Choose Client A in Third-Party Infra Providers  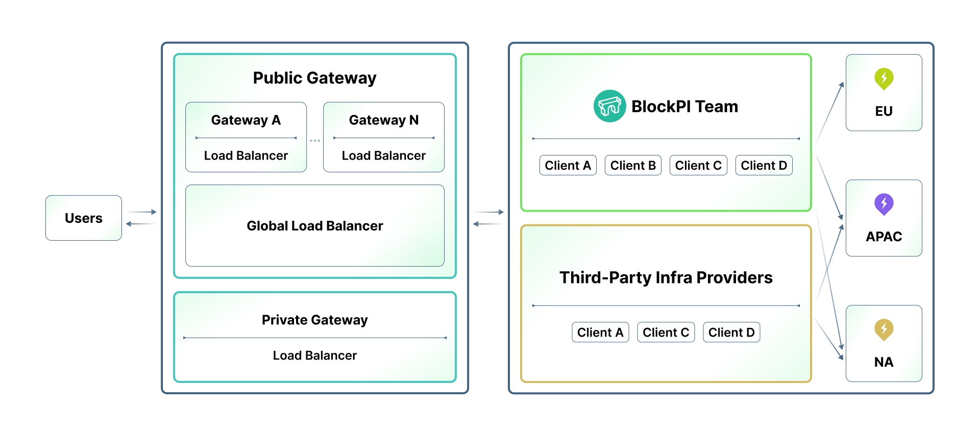tap(600, 332)
